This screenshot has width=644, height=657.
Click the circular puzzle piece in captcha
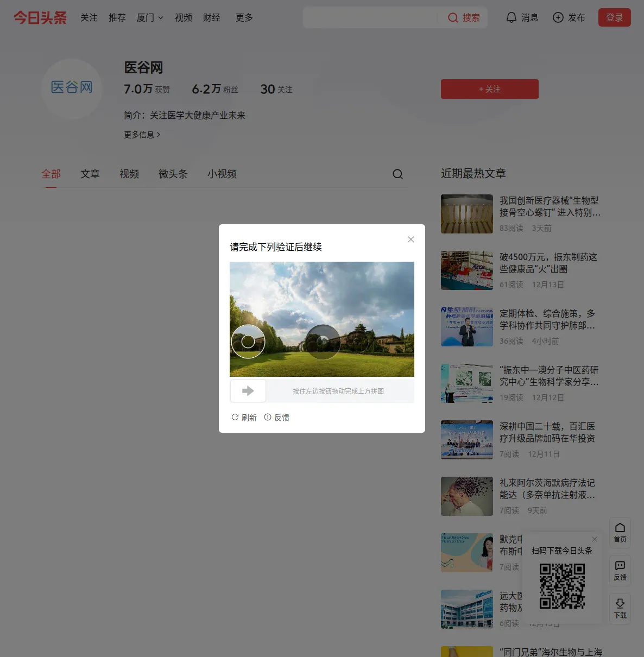tap(248, 342)
